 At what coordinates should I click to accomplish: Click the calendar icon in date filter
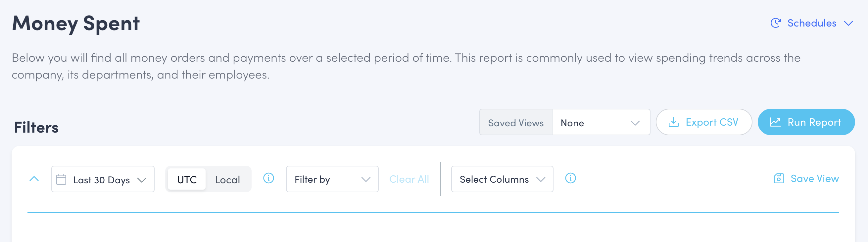[x=61, y=179]
